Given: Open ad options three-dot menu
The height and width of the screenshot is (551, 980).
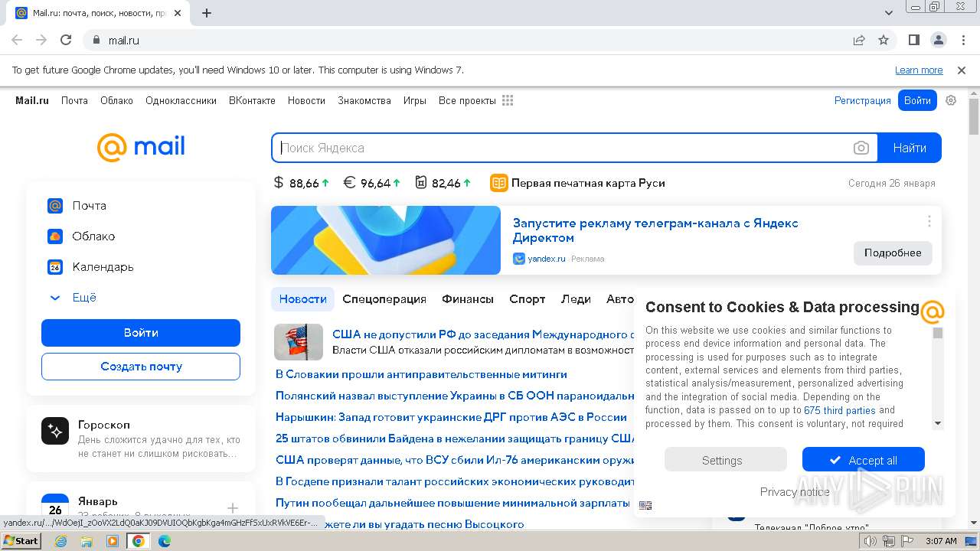Looking at the screenshot, I should coord(929,221).
